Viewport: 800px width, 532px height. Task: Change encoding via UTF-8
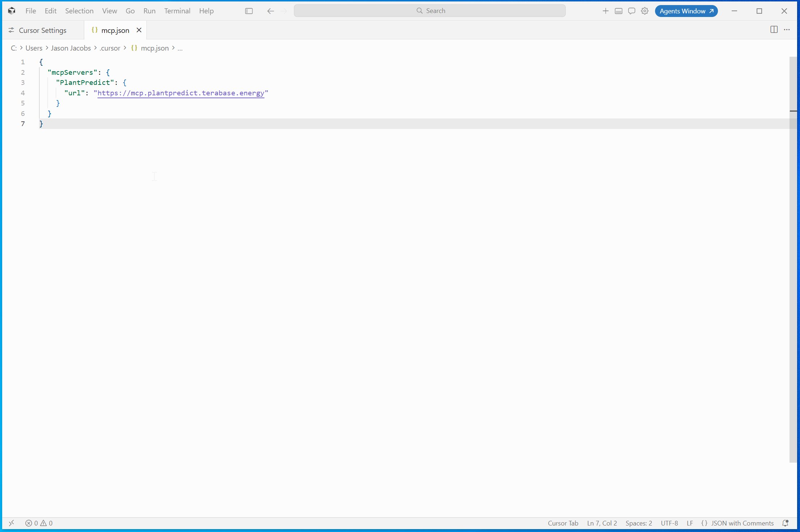coord(669,523)
